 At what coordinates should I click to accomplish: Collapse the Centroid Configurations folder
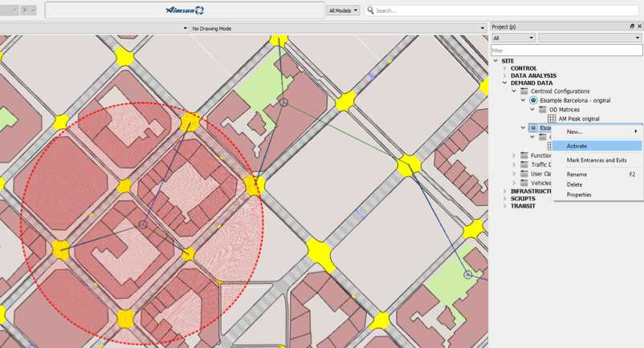point(514,91)
